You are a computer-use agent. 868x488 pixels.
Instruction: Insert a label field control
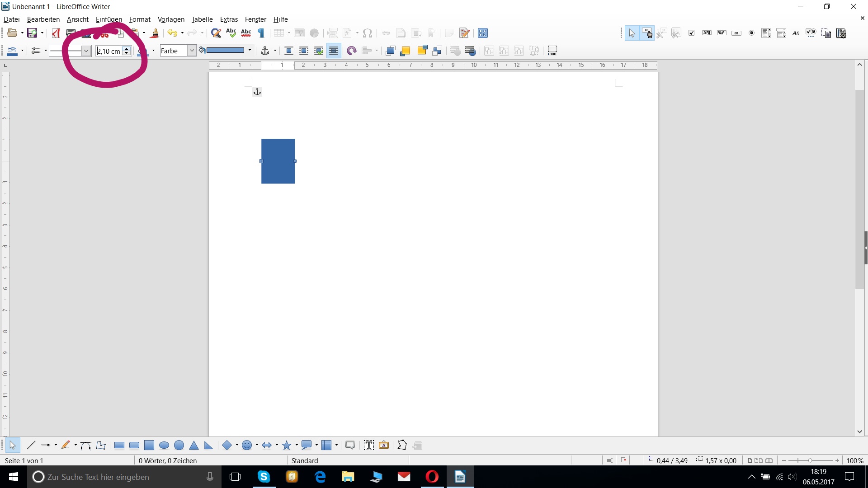(796, 33)
